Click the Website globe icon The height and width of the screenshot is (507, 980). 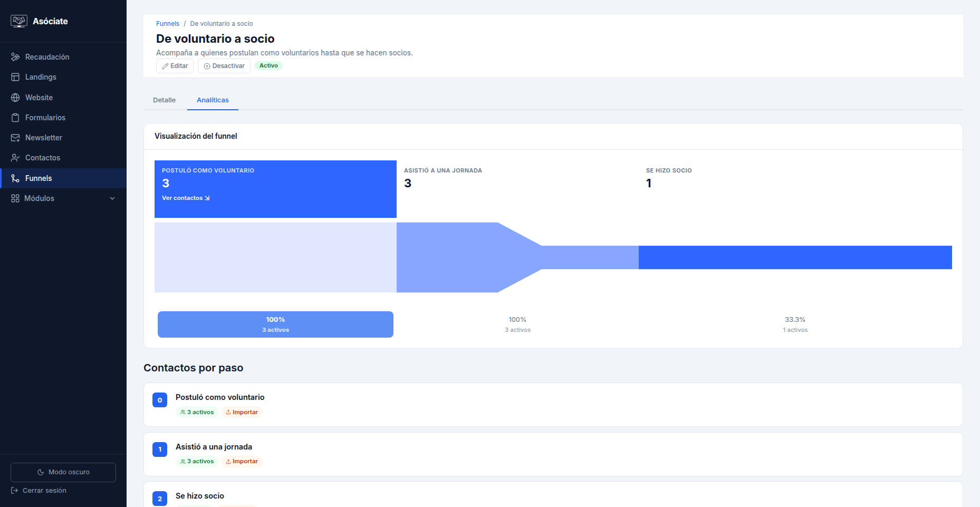(x=15, y=98)
